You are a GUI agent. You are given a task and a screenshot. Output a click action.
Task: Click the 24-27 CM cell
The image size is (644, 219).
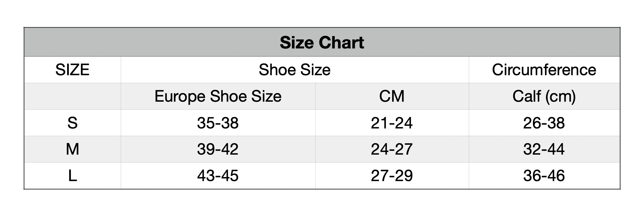pos(392,149)
